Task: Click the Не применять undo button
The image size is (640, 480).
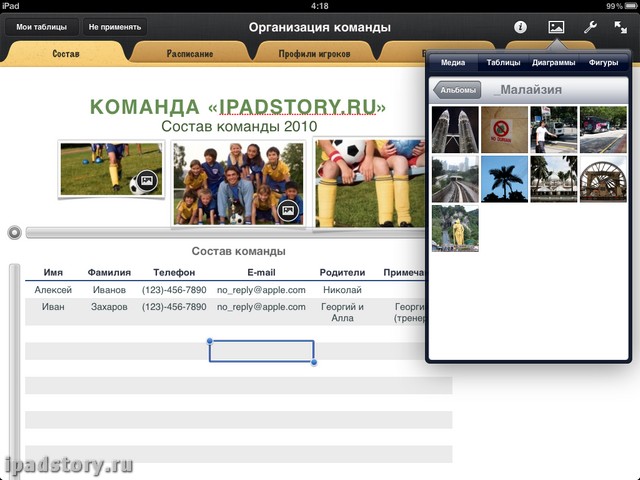Action: point(115,27)
